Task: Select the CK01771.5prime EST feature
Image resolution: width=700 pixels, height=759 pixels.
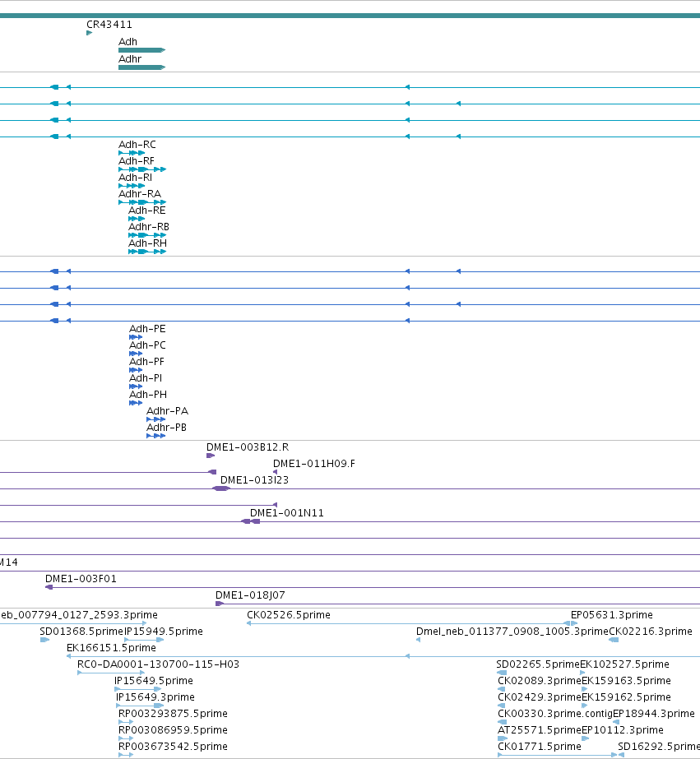Action: (x=557, y=755)
